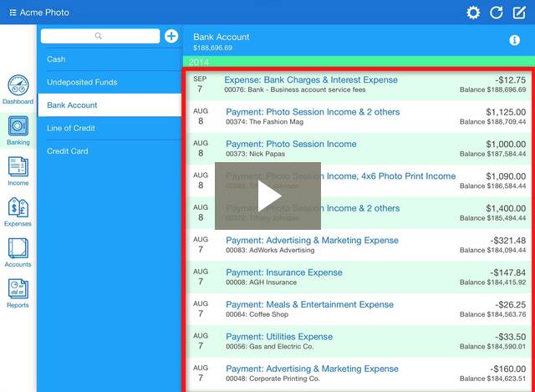Click the compose/edit icon in header
Image resolution: width=535 pixels, height=392 pixels.
click(519, 13)
